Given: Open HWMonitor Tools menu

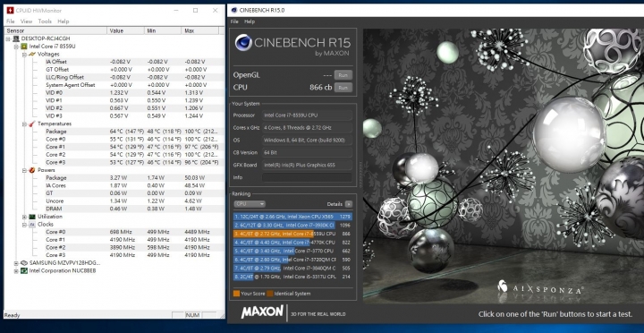Looking at the screenshot, I should 45,21.
